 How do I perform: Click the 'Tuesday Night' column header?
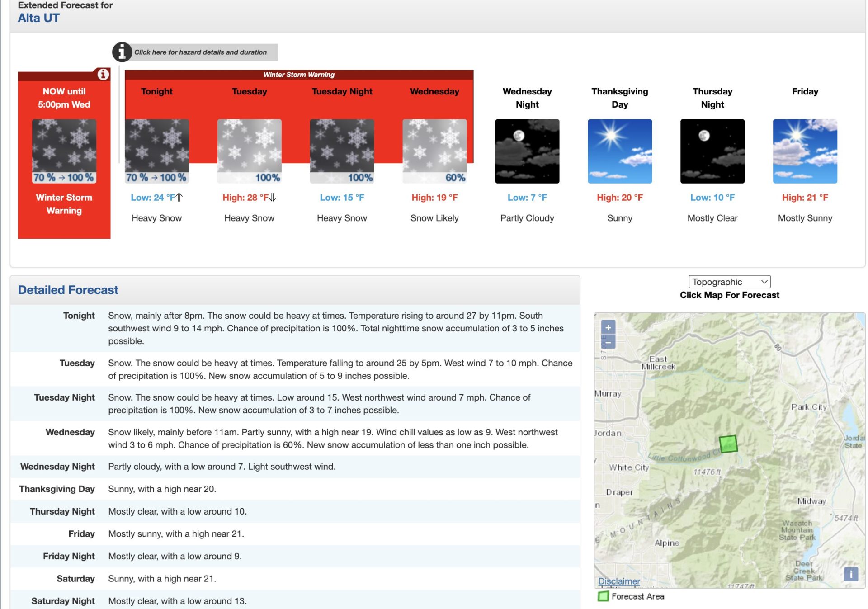(x=342, y=91)
